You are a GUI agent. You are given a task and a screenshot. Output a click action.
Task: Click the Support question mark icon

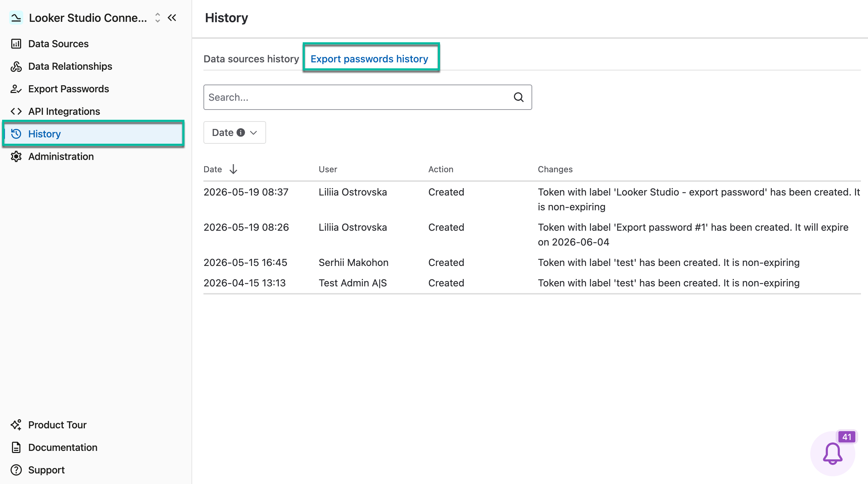tap(16, 470)
